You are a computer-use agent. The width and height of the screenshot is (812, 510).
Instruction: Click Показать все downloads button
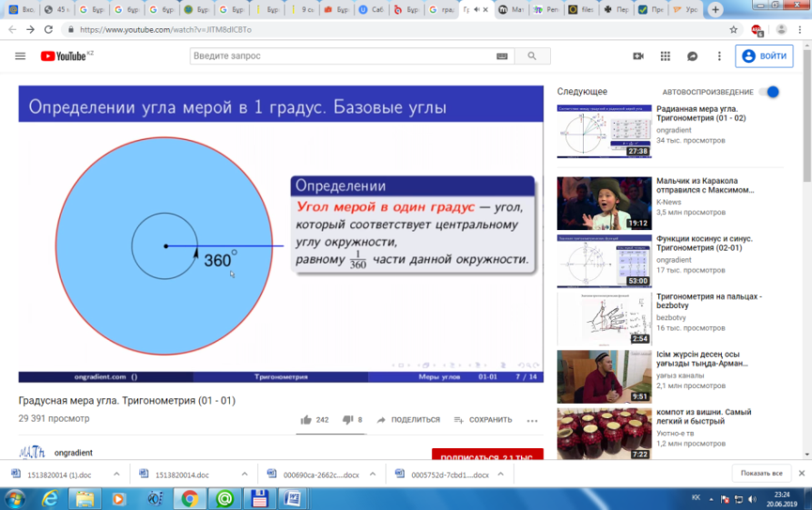pyautogui.click(x=761, y=474)
